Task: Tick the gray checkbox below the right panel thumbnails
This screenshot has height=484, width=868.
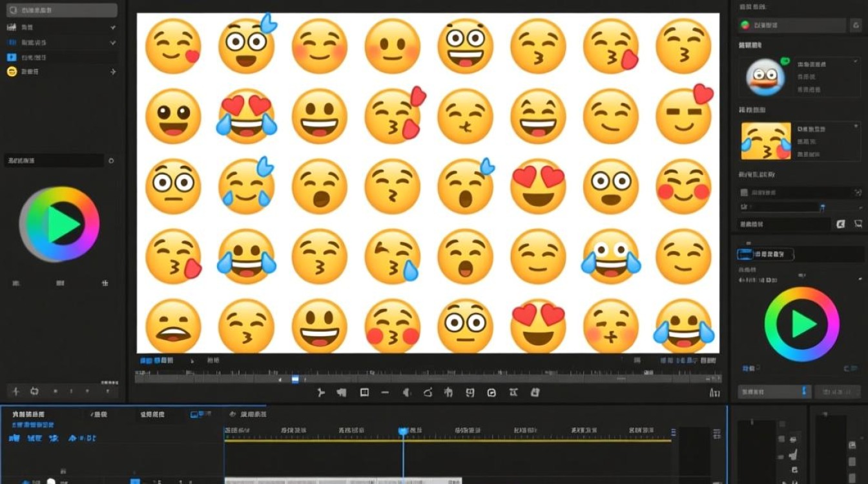Action: pyautogui.click(x=744, y=192)
